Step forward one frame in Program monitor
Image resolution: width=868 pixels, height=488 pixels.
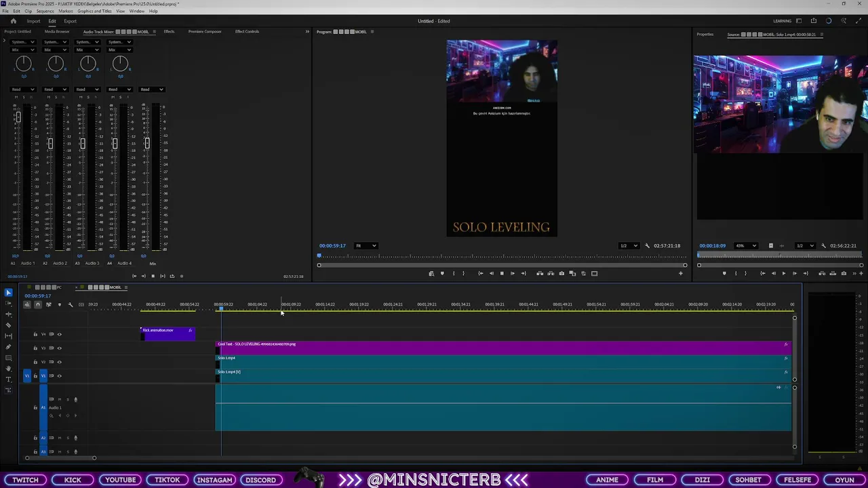pos(513,273)
